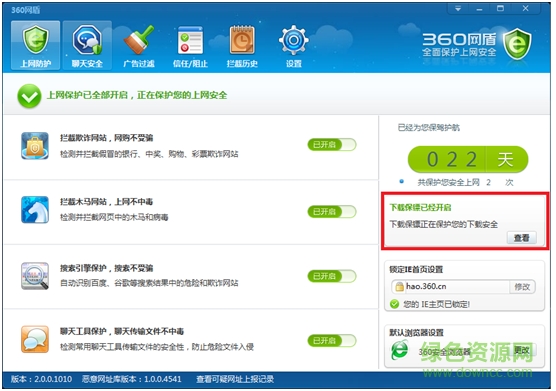Viewport: 556px width, 391px height.
Task: Open the 上网防护 shield icon tab
Action: (35, 45)
